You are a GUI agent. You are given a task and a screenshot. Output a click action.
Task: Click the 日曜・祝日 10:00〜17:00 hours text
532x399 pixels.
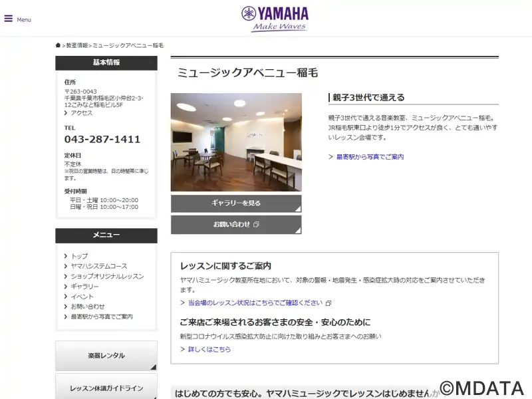tap(104, 207)
